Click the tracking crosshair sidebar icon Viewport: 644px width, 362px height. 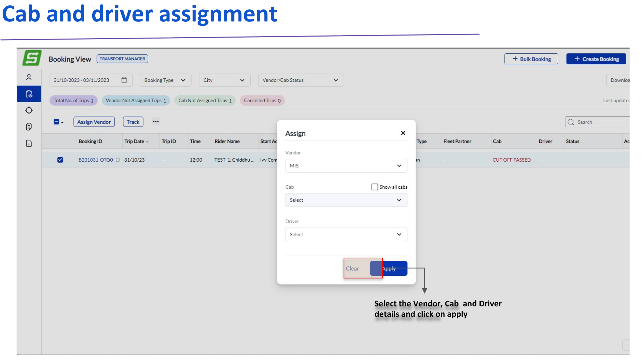pos(29,110)
